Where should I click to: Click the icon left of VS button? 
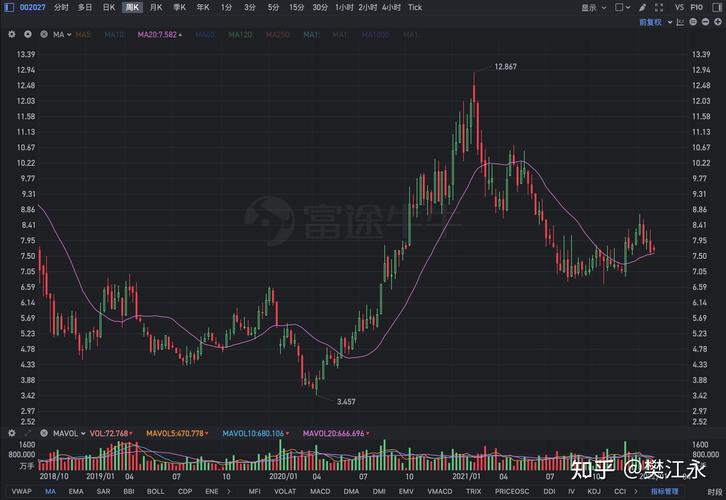[659, 7]
